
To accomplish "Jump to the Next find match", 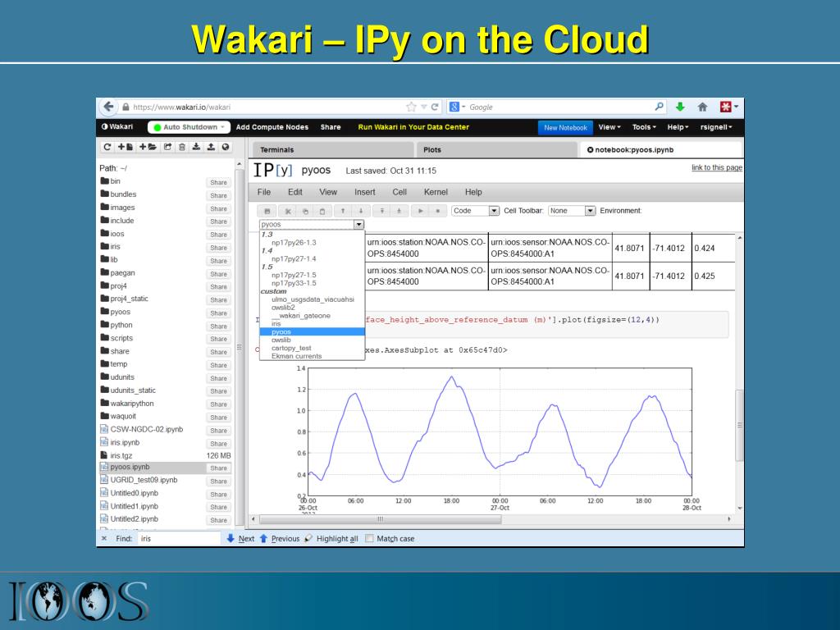I will tap(240, 538).
